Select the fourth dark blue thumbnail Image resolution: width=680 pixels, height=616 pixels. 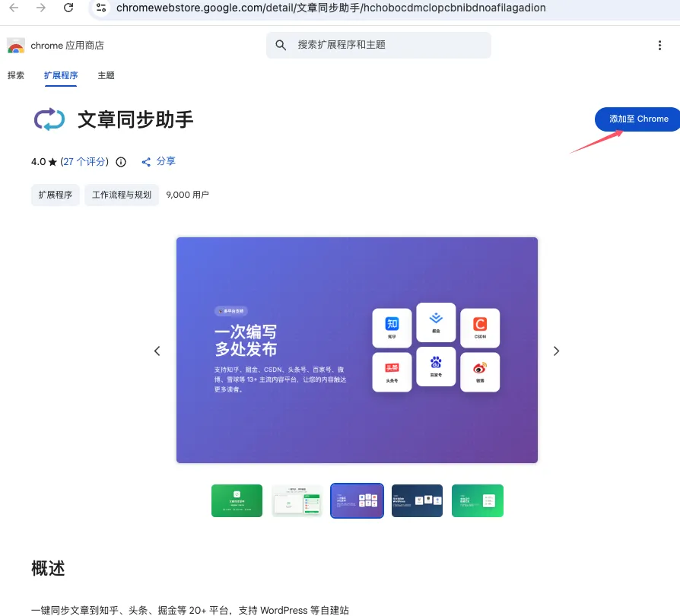[x=417, y=500]
